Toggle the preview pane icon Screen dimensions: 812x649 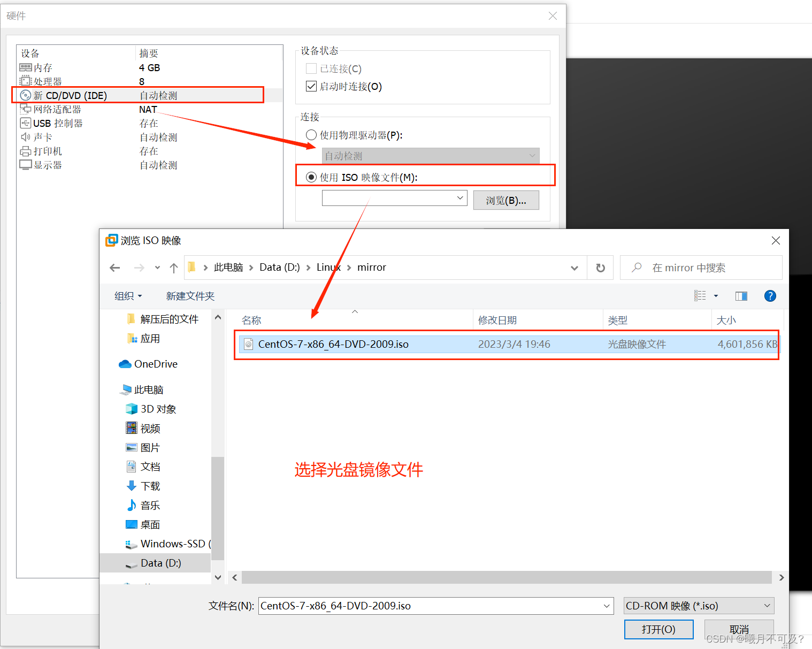(741, 296)
